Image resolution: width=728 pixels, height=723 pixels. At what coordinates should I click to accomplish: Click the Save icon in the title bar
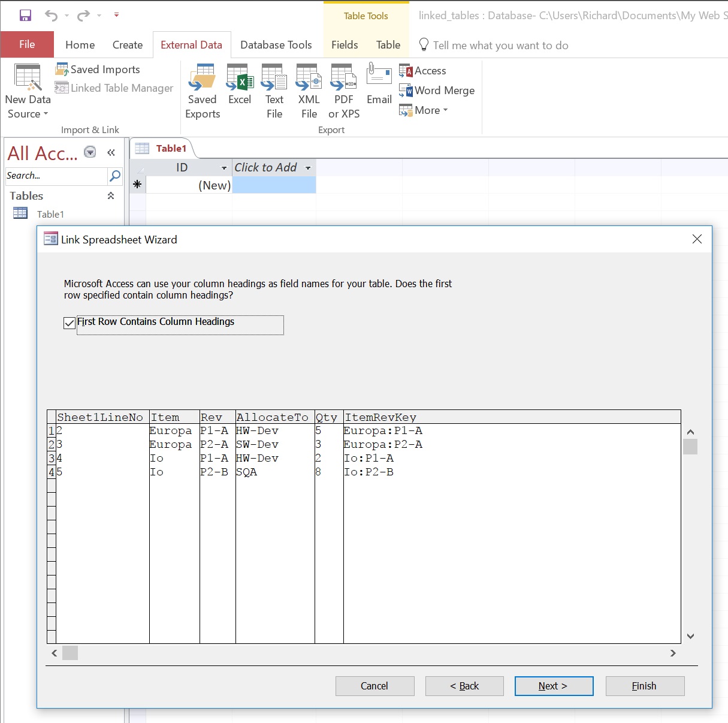click(25, 16)
